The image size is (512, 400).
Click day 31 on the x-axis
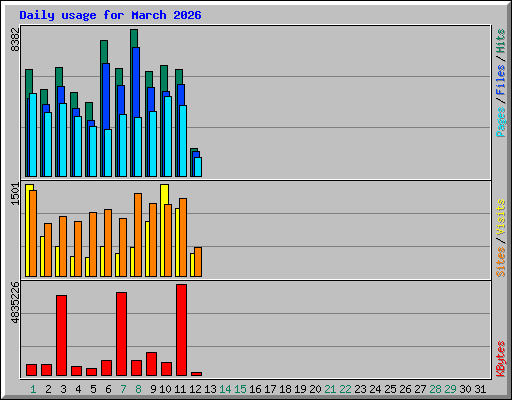[480, 389]
